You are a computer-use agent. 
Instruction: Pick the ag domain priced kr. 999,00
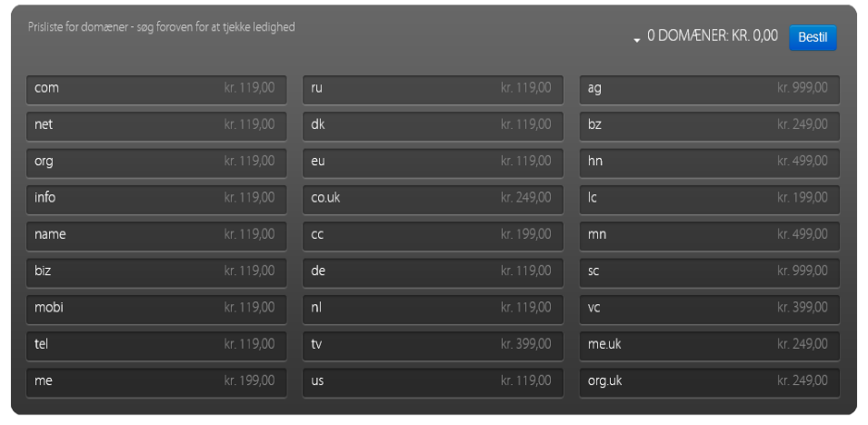pyautogui.click(x=710, y=89)
